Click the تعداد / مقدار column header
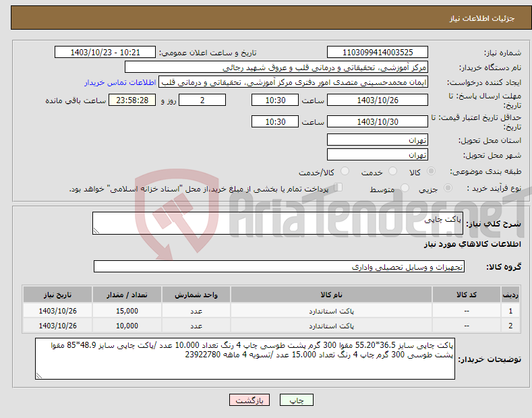 pyautogui.click(x=127, y=295)
